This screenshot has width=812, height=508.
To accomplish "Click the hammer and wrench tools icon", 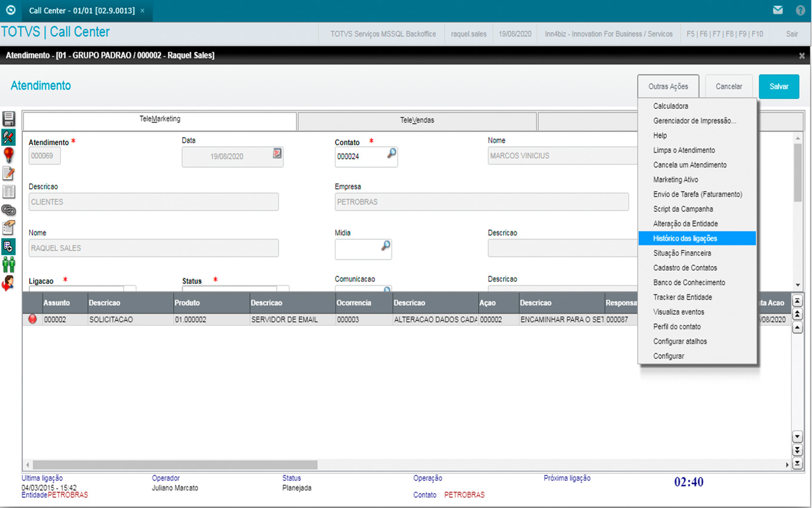I will point(9,137).
